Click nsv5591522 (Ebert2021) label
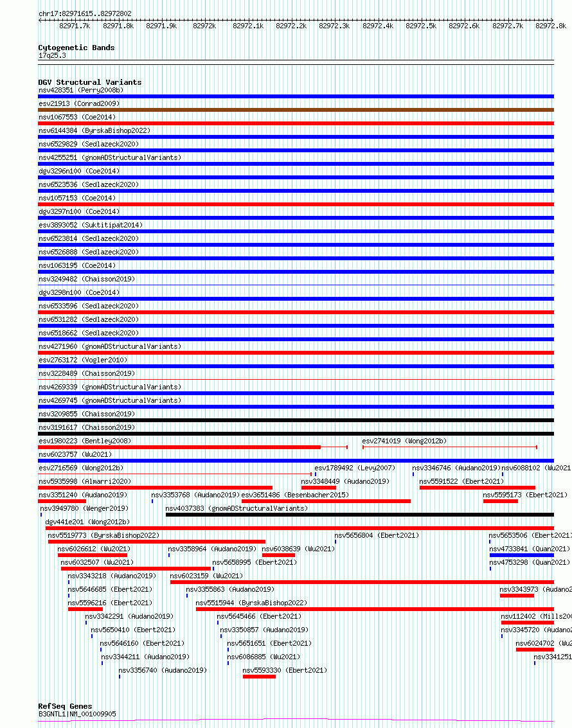The width and height of the screenshot is (572, 728). pyautogui.click(x=461, y=481)
